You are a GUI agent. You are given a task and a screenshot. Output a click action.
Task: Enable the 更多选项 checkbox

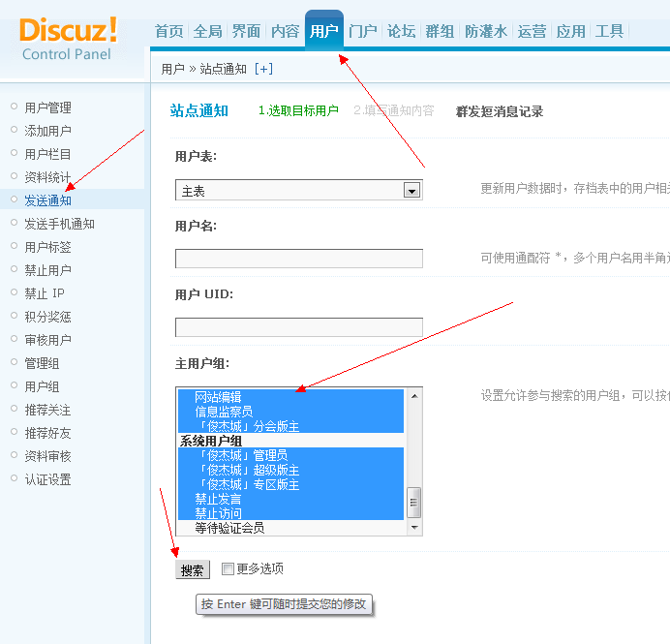228,568
